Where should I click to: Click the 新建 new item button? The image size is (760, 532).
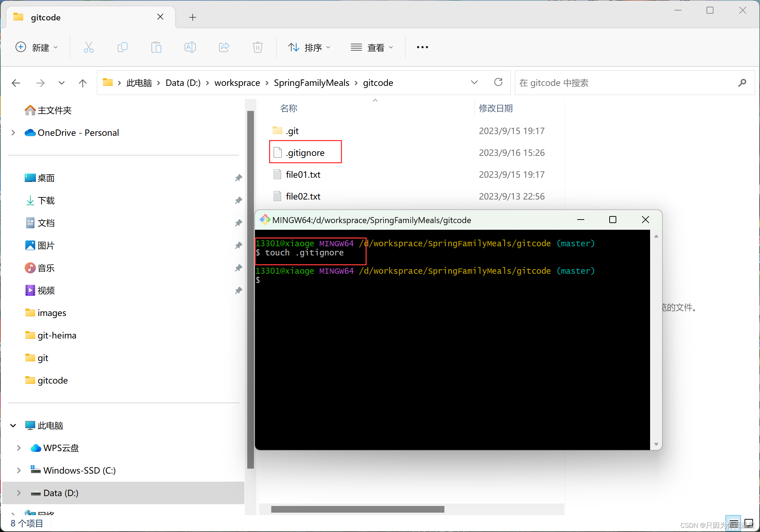tap(37, 47)
